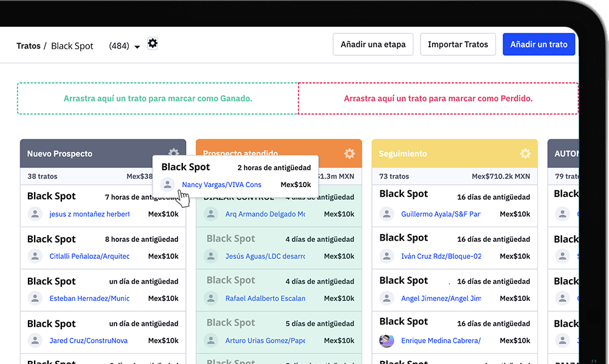Click avatar icon beside Esteban Hernadez
Screen dimensions: 609x364
pyautogui.click(x=35, y=298)
